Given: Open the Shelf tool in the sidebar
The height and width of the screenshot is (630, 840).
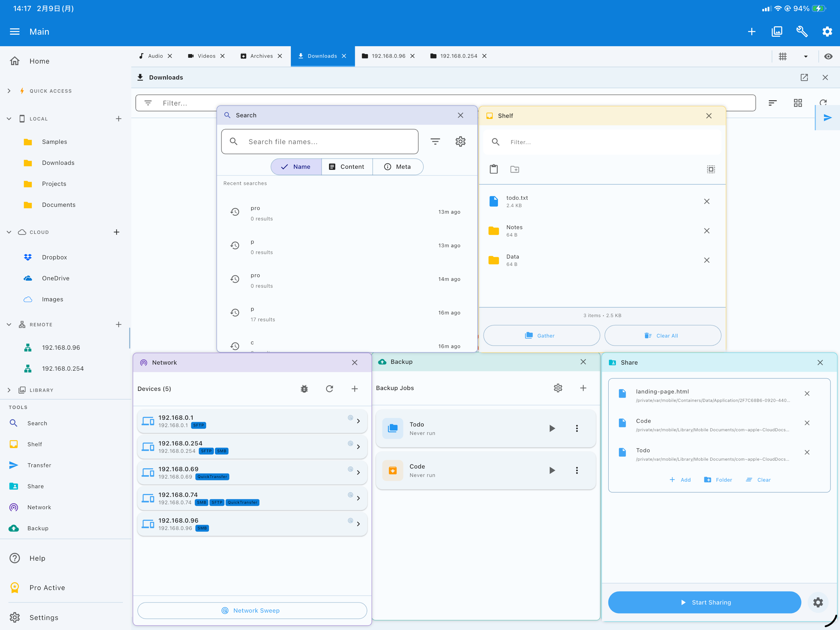Looking at the screenshot, I should [x=34, y=444].
